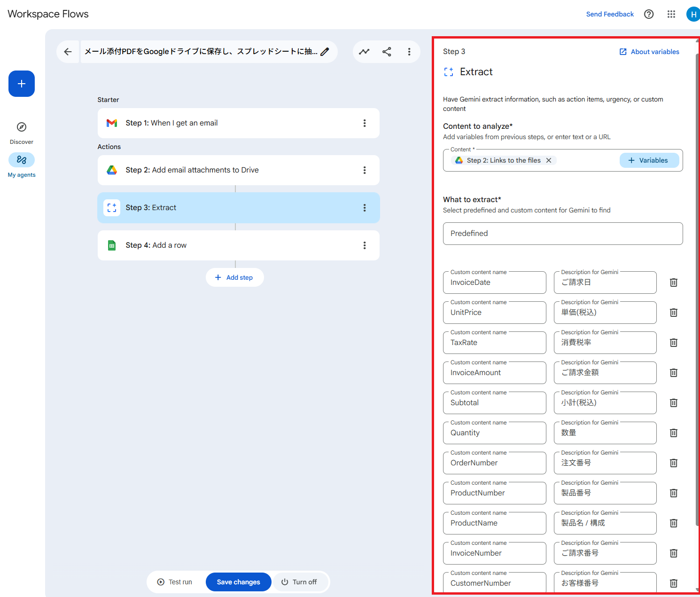Go to My agents in sidebar

coord(22,160)
